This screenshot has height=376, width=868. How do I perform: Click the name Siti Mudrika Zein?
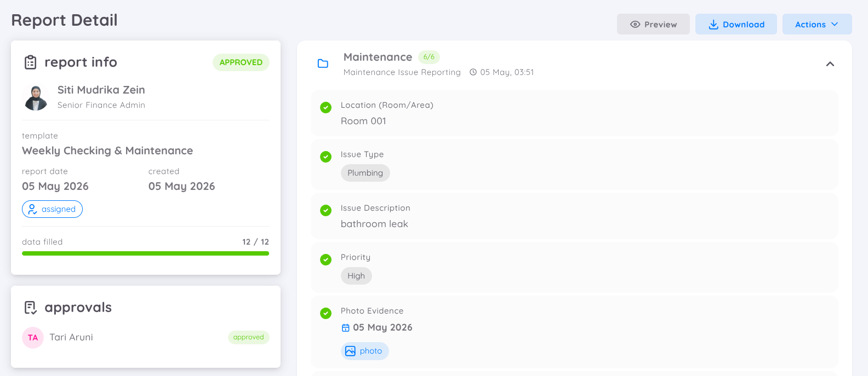101,90
